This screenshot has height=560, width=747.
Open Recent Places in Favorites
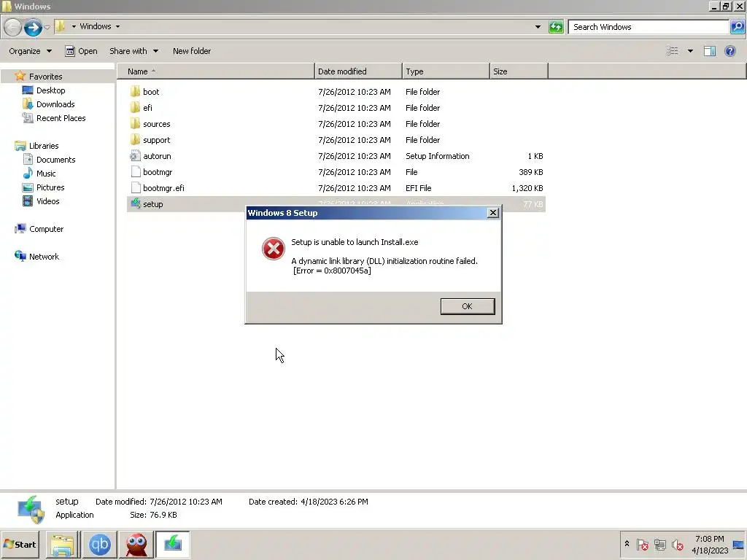[x=61, y=118]
